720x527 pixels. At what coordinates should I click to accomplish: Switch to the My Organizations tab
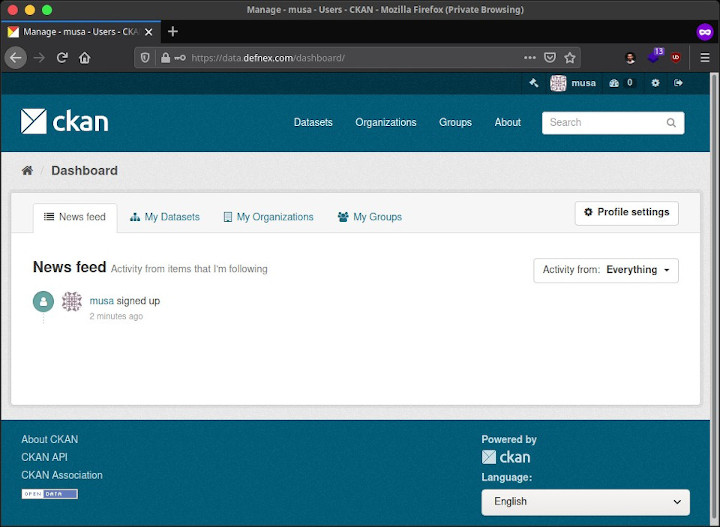click(269, 217)
